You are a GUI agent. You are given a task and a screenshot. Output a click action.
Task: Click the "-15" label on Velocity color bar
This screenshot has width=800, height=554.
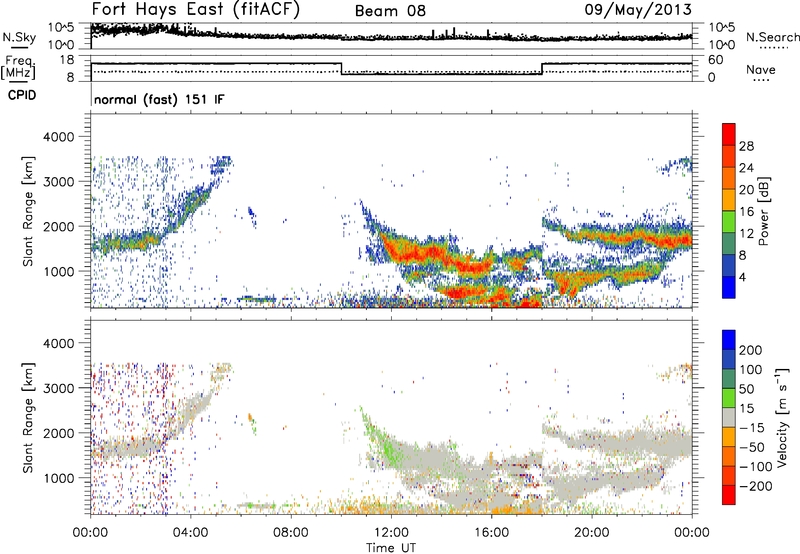click(x=751, y=428)
